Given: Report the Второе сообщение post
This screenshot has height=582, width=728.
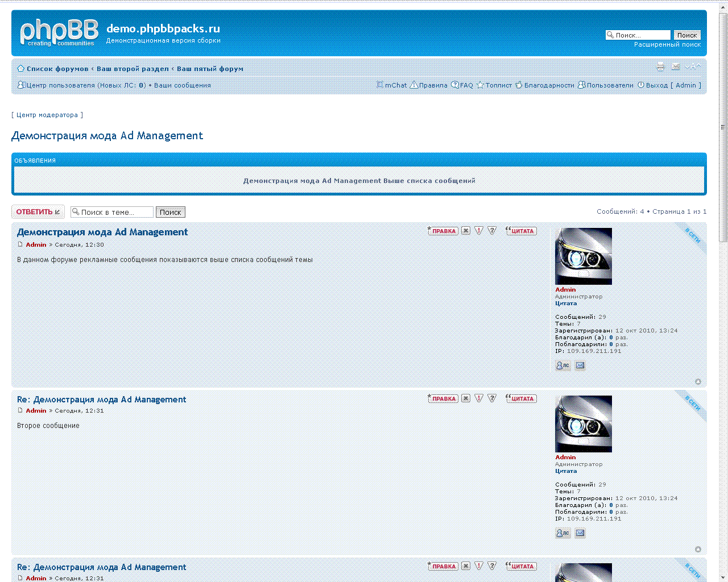Looking at the screenshot, I should click(x=479, y=398).
